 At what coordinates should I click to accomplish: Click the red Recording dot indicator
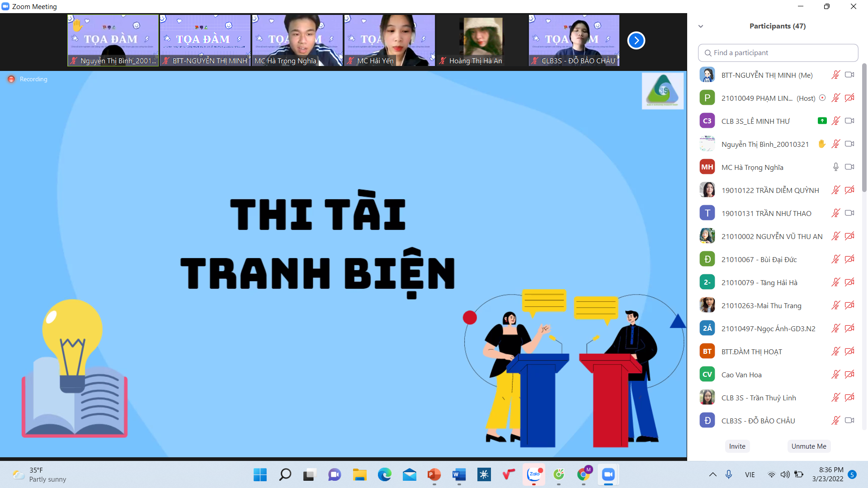tap(11, 79)
